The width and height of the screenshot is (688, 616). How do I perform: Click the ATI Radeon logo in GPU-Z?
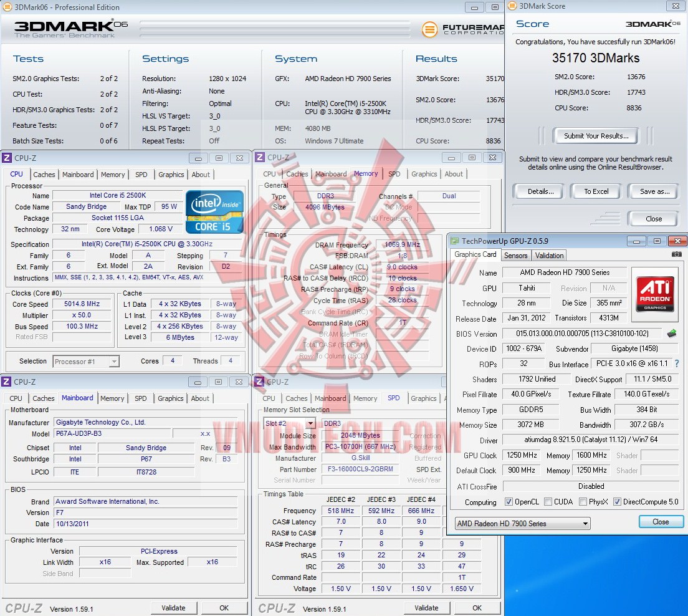(x=654, y=294)
